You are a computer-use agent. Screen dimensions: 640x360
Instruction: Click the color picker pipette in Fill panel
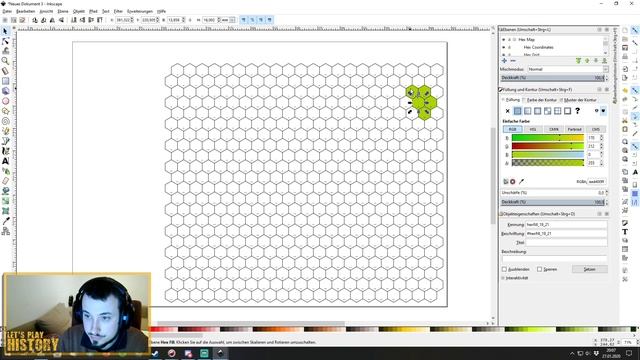[521, 181]
